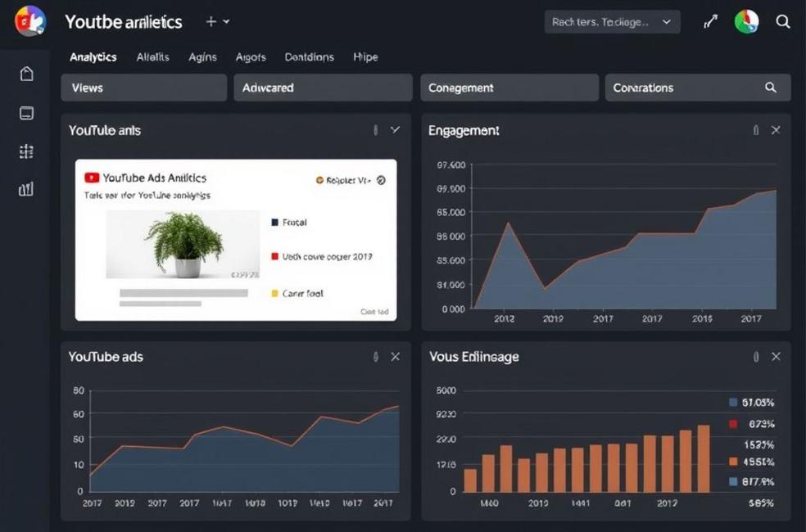Select the grid layout icon in sidebar
The width and height of the screenshot is (806, 532).
(26, 151)
